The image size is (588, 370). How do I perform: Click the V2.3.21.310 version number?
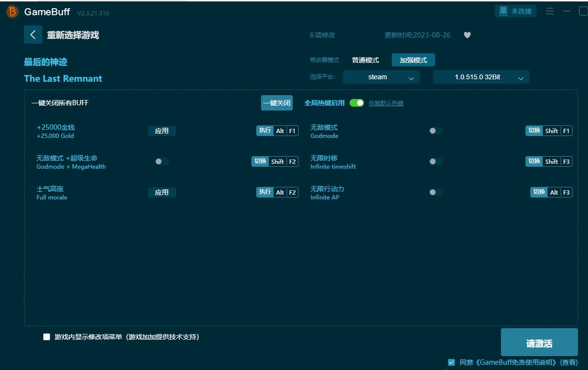[x=93, y=13]
